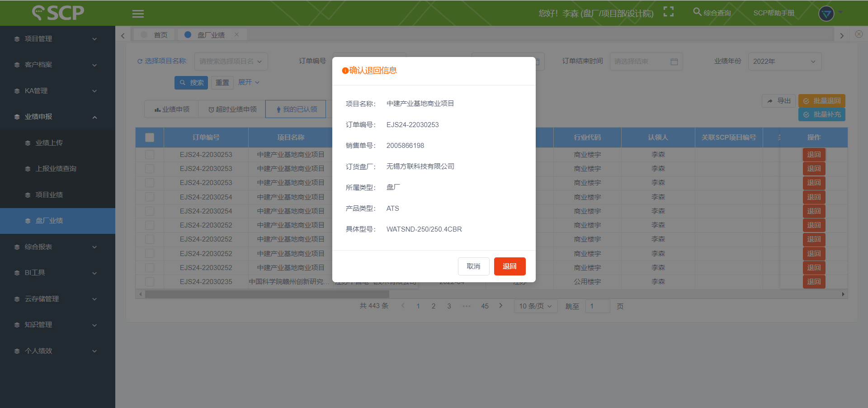This screenshot has height=408, width=868.
Task: Open the 业绩年份 2022年 dropdown
Action: 785,62
